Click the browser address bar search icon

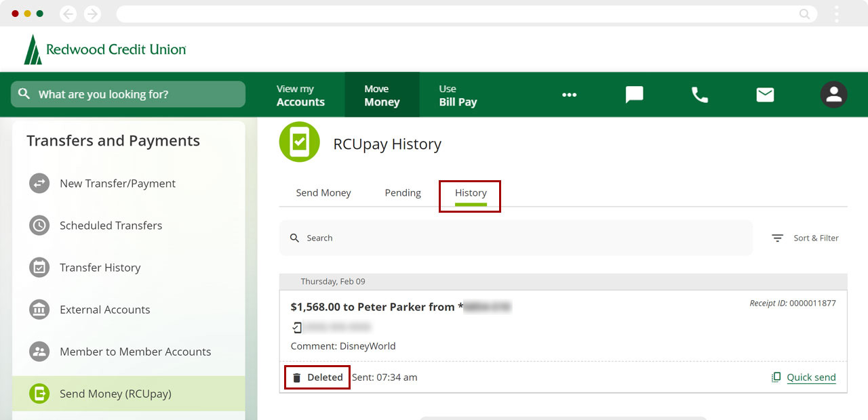pyautogui.click(x=805, y=14)
